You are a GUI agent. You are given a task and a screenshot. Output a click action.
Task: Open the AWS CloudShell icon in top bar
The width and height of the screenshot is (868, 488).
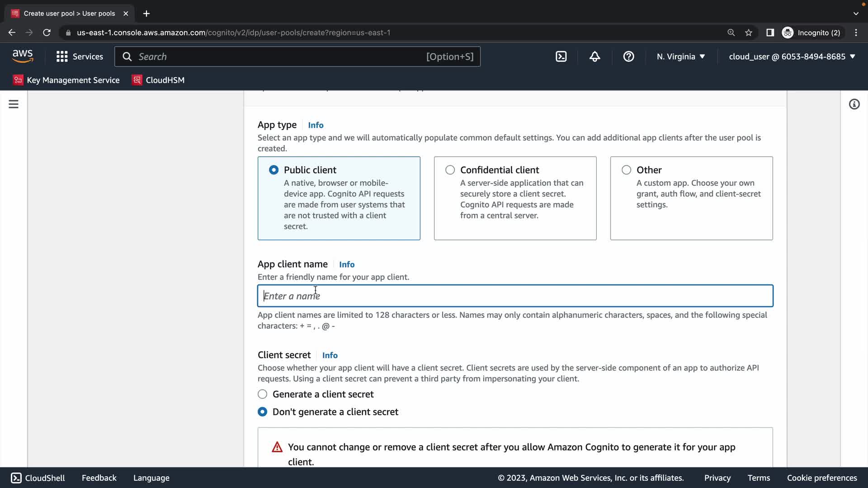561,56
